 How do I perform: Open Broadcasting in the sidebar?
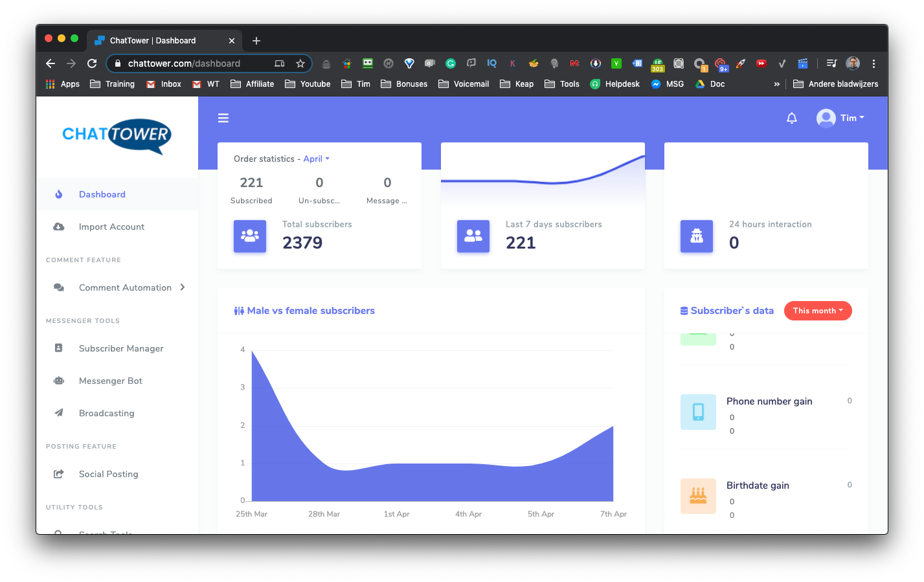(117, 413)
